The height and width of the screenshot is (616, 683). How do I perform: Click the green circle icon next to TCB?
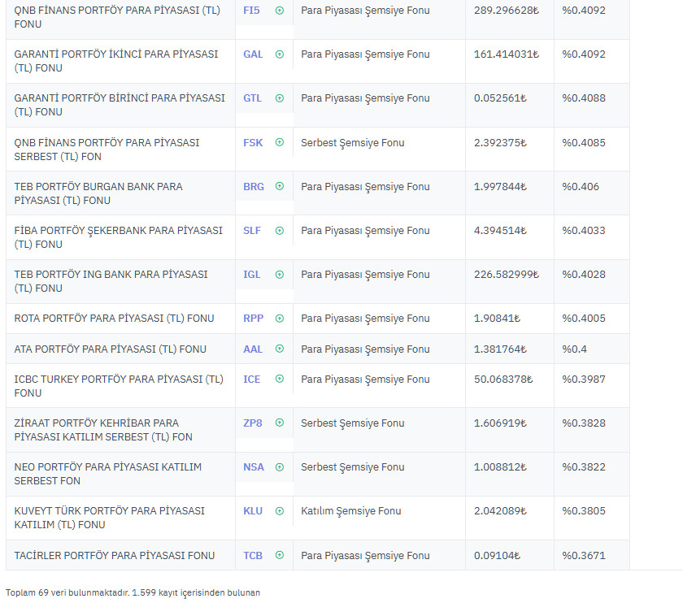pyautogui.click(x=280, y=555)
